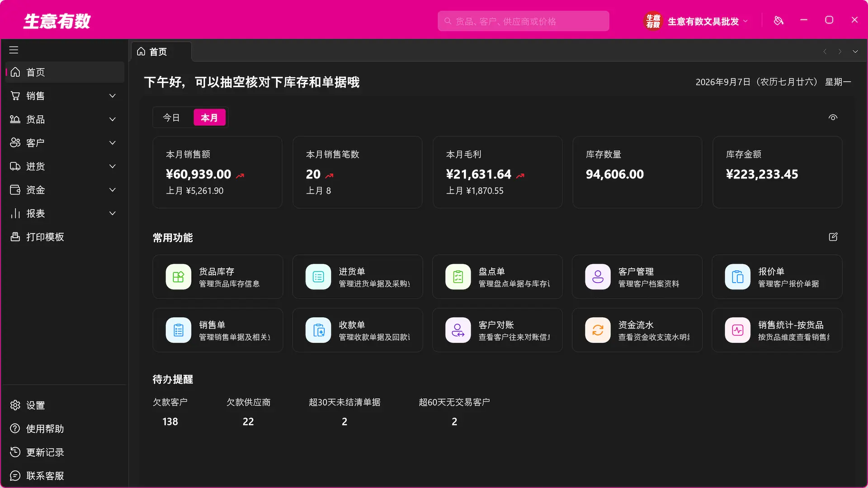Screen dimensions: 868x488
Task: View the 138 欠款客户 reminder
Action: (x=170, y=412)
